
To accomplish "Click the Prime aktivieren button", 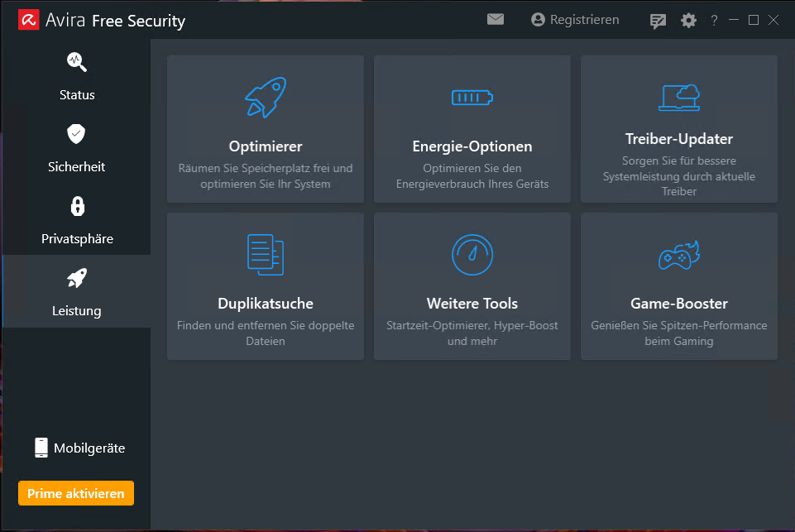I will (76, 494).
